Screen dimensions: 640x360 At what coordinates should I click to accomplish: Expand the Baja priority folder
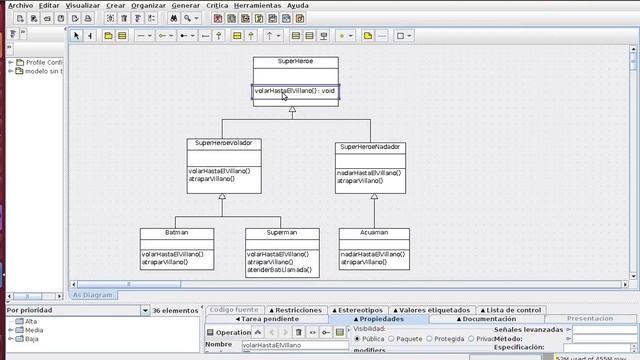click(11, 339)
